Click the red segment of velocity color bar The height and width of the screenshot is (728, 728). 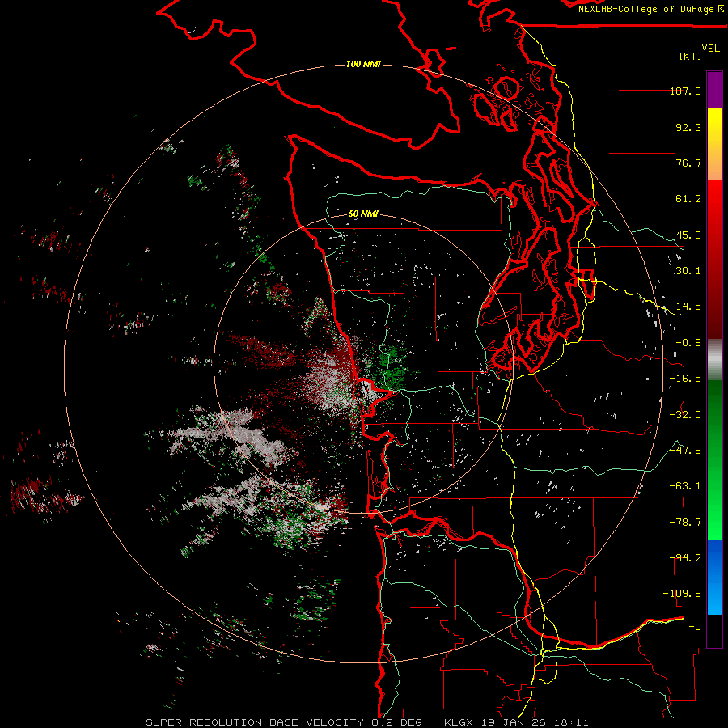click(714, 259)
